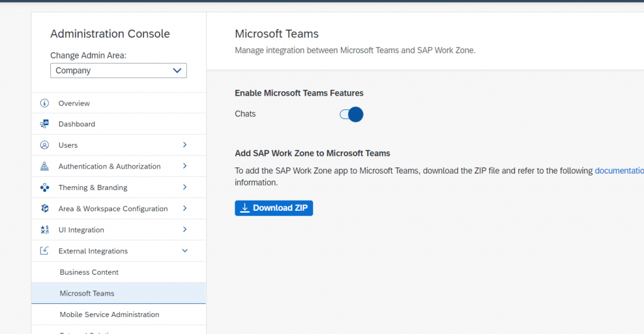The width and height of the screenshot is (644, 334).
Task: Click the Chats label text
Action: click(245, 114)
